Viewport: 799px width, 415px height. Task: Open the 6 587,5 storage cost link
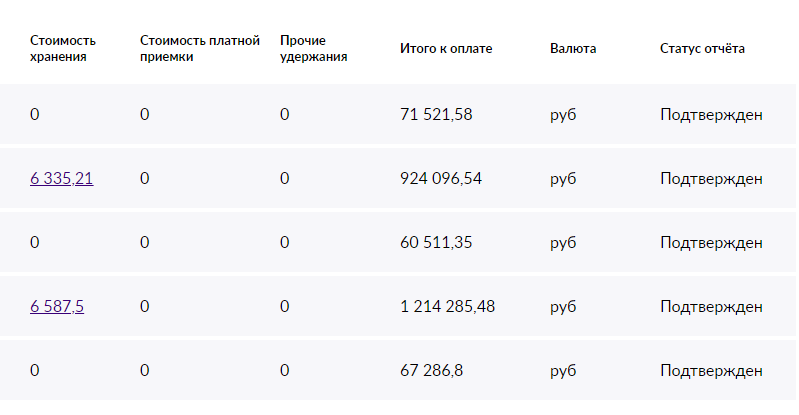coord(57,306)
